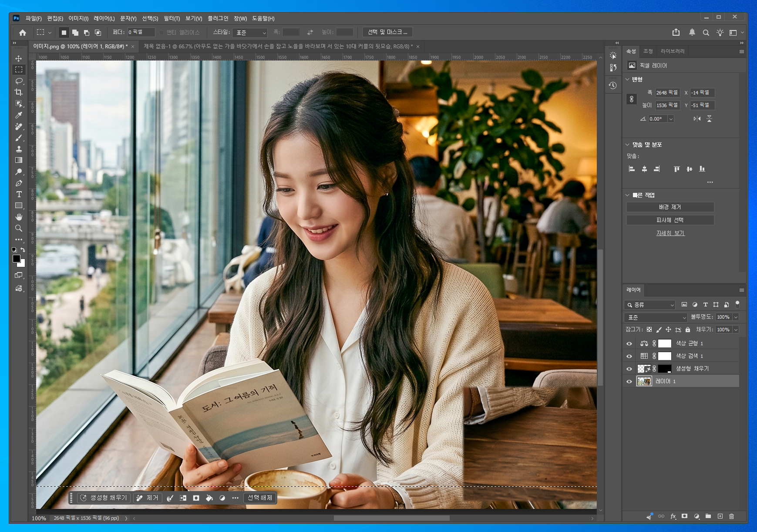
Task: Open the History panel icon
Action: click(x=613, y=85)
